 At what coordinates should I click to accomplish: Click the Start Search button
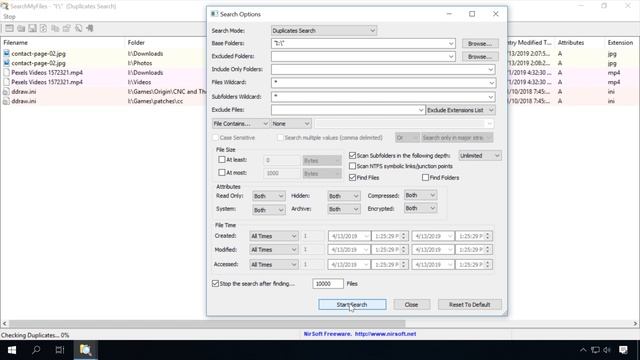coord(352,304)
